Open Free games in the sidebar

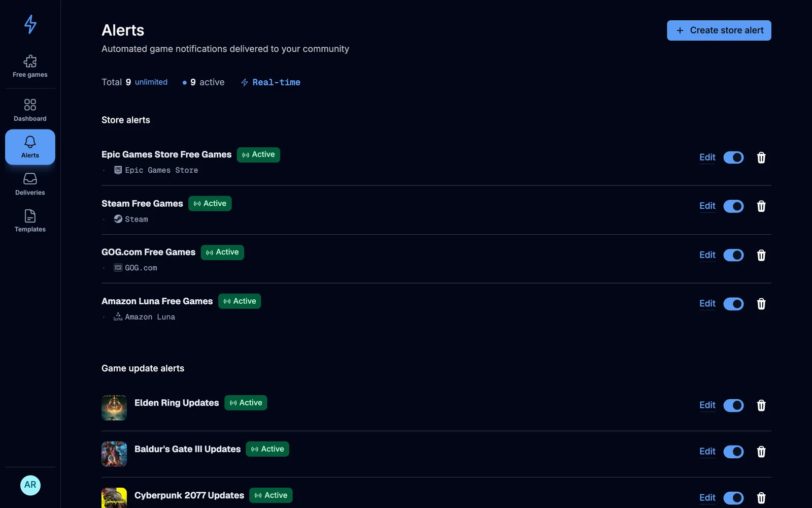tap(30, 67)
